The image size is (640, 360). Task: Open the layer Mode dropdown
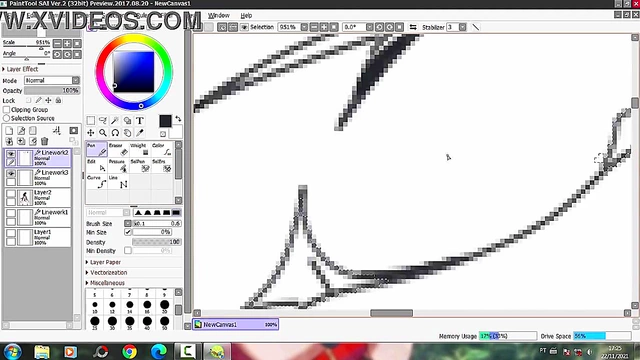click(x=52, y=80)
